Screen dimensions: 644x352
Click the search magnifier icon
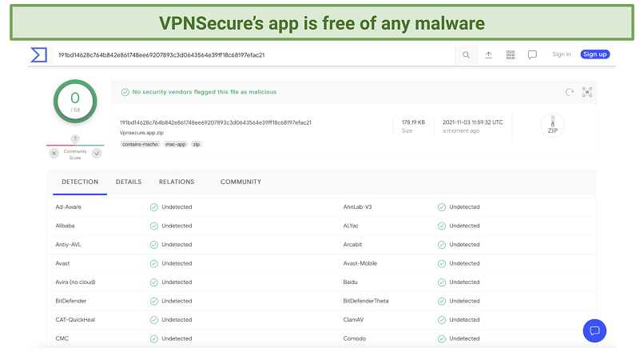tap(466, 54)
